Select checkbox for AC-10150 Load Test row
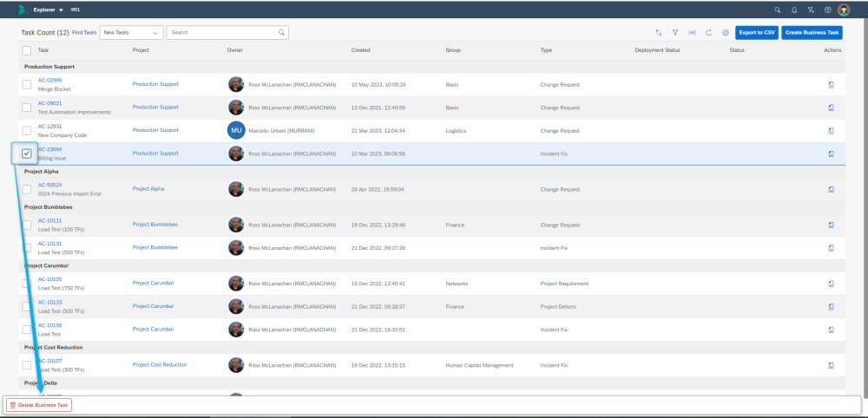Image resolution: width=868 pixels, height=418 pixels. [27, 330]
